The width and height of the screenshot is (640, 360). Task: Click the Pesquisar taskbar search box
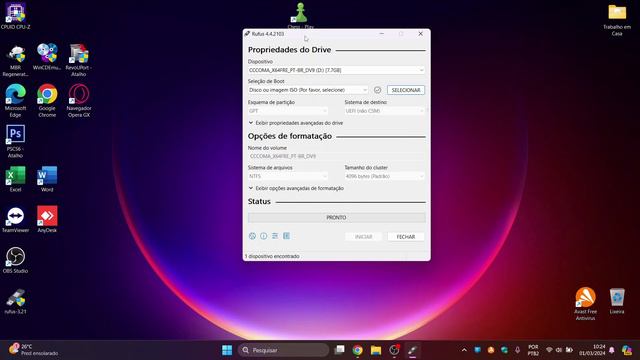tap(283, 350)
